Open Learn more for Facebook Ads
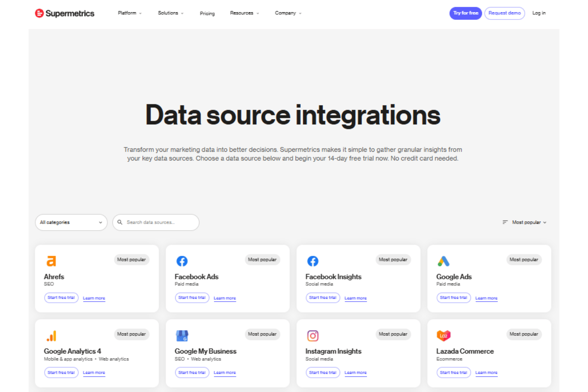 coord(225,298)
